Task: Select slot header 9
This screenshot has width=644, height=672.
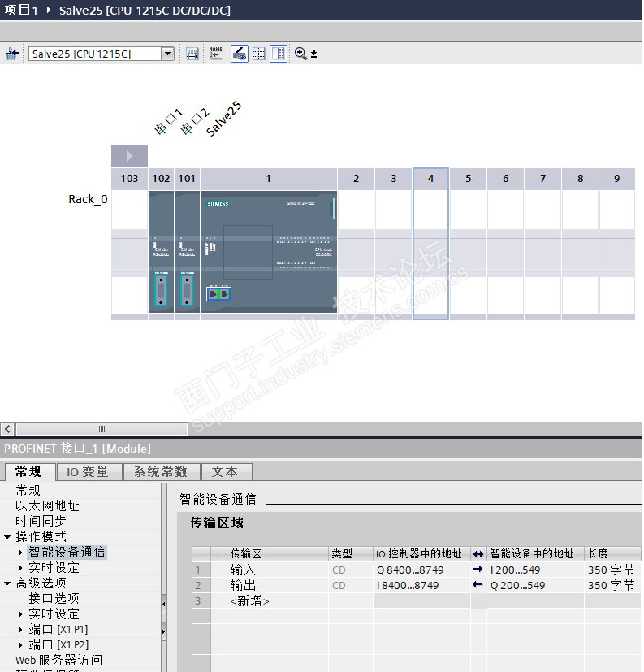Action: (x=617, y=179)
